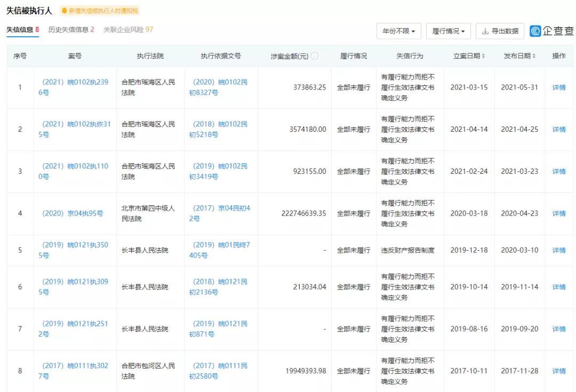Click the sort arrows on 立案日期 column
Screen dimensions: 576x392
(x=484, y=55)
